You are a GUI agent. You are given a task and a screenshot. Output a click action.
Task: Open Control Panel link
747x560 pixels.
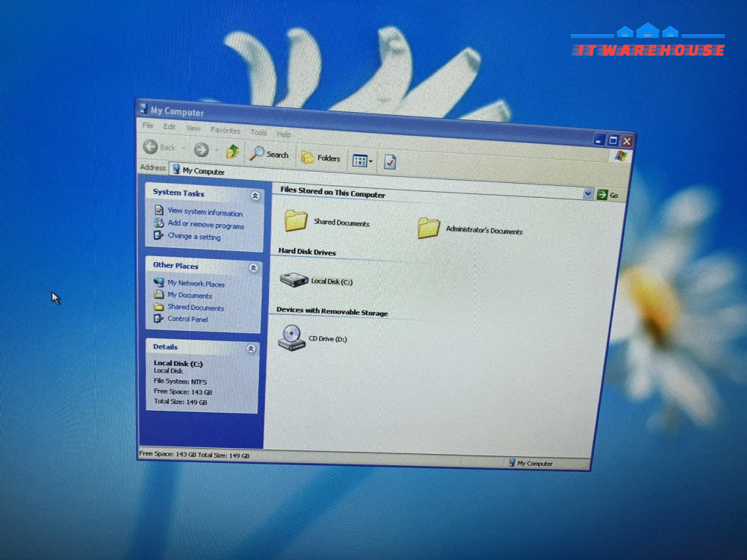pos(187,319)
